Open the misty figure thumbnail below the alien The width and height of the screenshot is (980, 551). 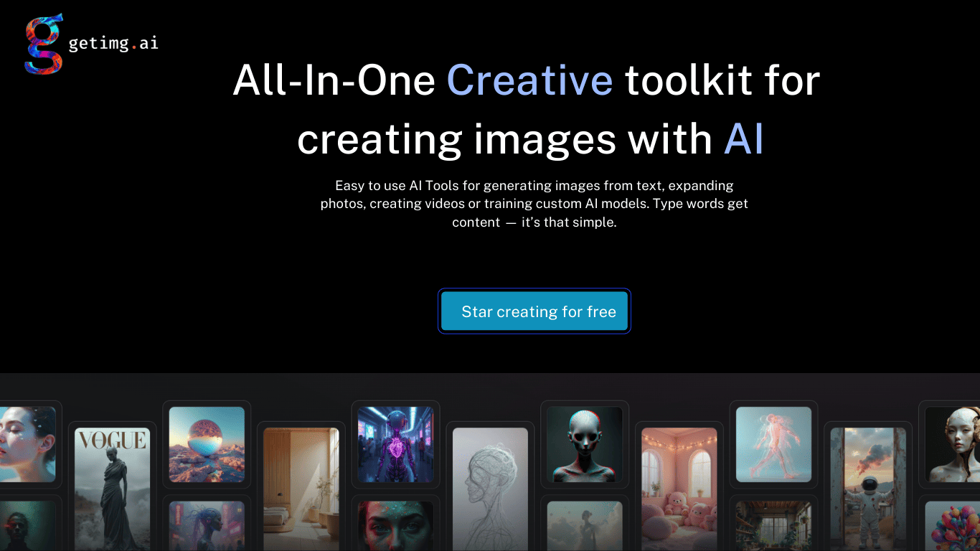(585, 526)
